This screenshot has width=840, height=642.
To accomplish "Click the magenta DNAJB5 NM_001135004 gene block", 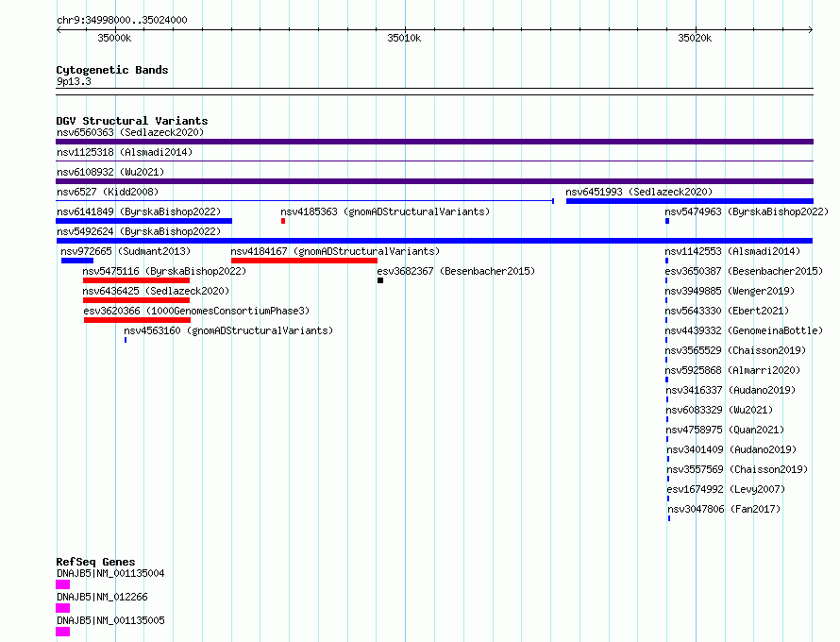I will click(62, 584).
